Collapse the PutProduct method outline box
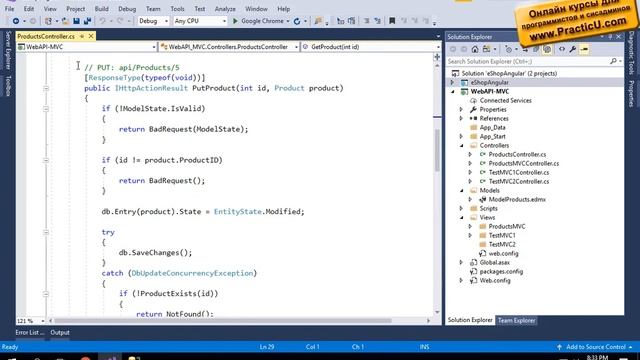Image resolution: width=640 pixels, height=360 pixels. pos(46,88)
